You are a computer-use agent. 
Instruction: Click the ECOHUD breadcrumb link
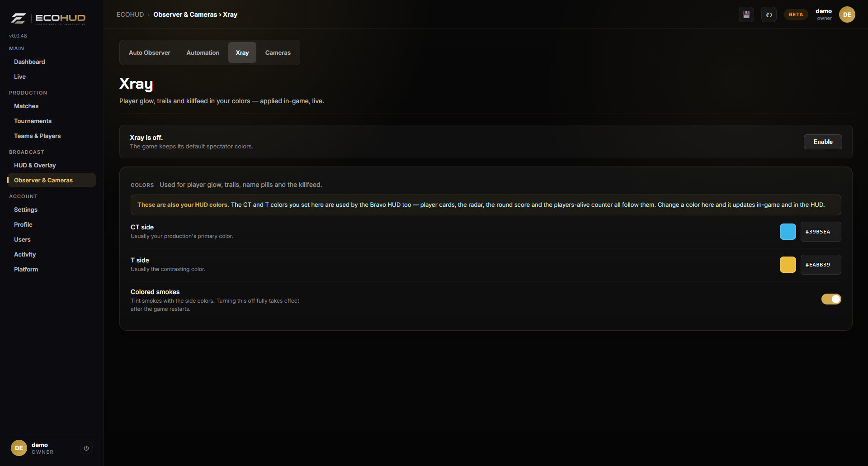pos(130,14)
